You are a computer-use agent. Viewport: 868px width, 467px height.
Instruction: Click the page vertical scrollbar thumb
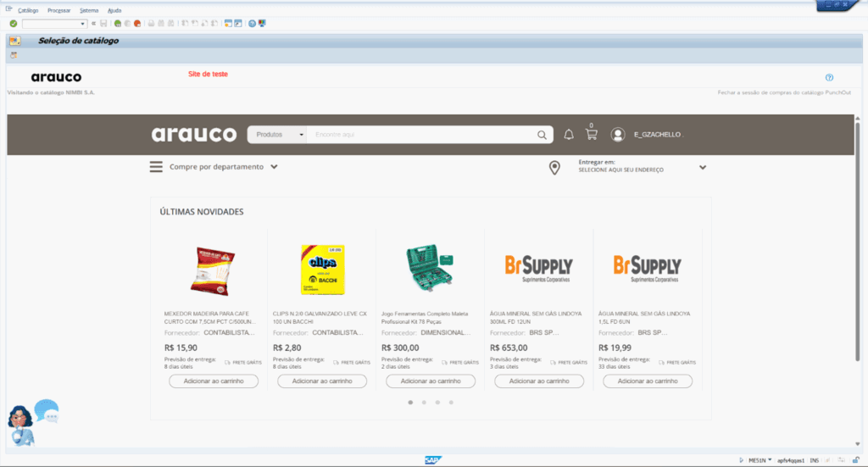pyautogui.click(x=858, y=242)
